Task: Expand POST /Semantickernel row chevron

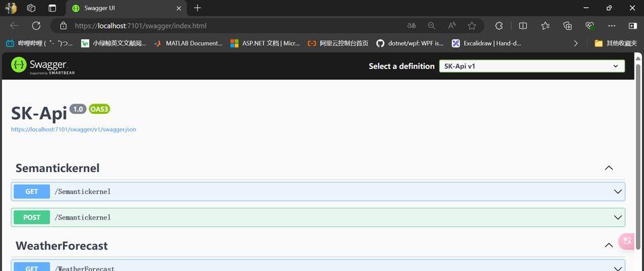Action: click(618, 217)
